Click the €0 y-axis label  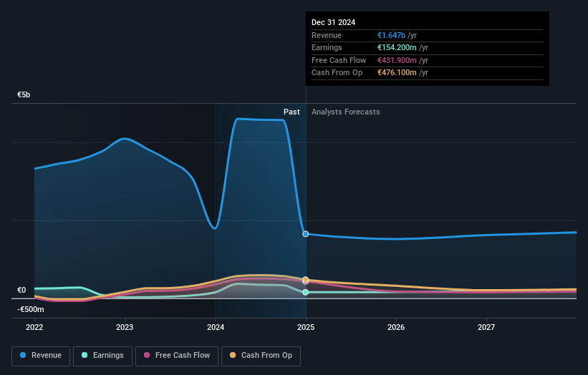click(x=21, y=290)
